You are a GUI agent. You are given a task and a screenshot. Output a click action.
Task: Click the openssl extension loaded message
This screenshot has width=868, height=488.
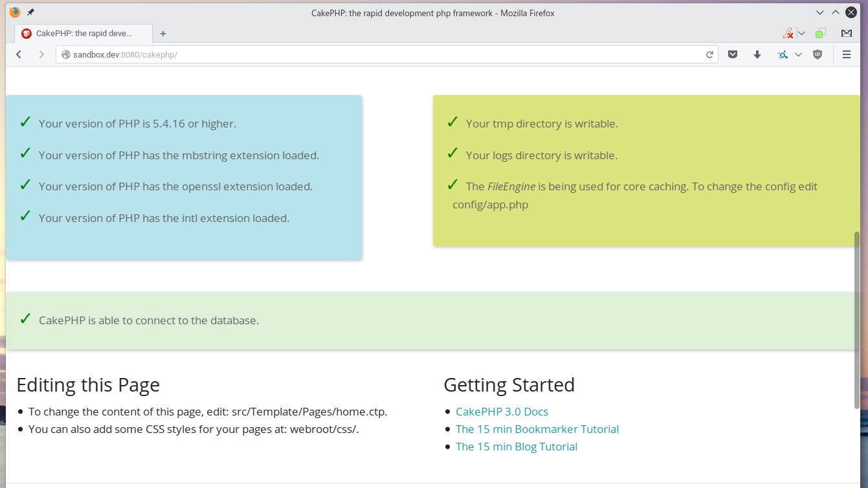[175, 186]
